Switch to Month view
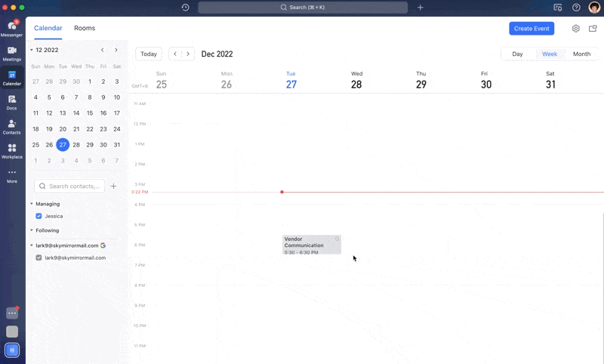The image size is (604, 364). (581, 54)
